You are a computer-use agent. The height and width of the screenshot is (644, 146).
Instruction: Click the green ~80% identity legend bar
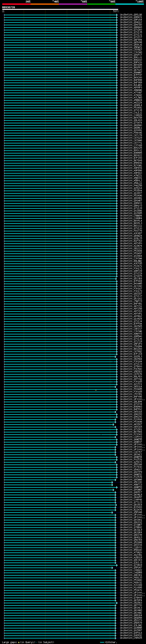(x=101, y=4)
